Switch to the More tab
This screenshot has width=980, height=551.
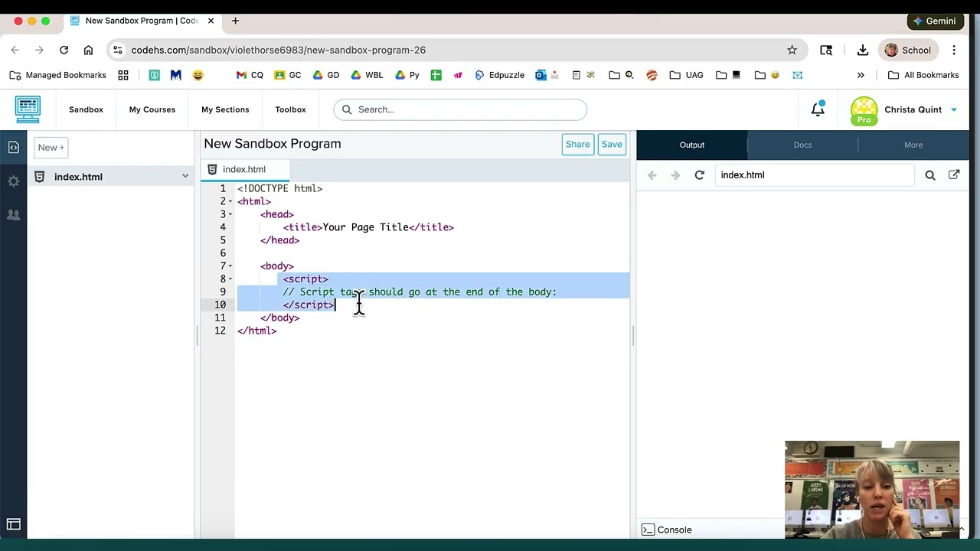[x=913, y=145]
